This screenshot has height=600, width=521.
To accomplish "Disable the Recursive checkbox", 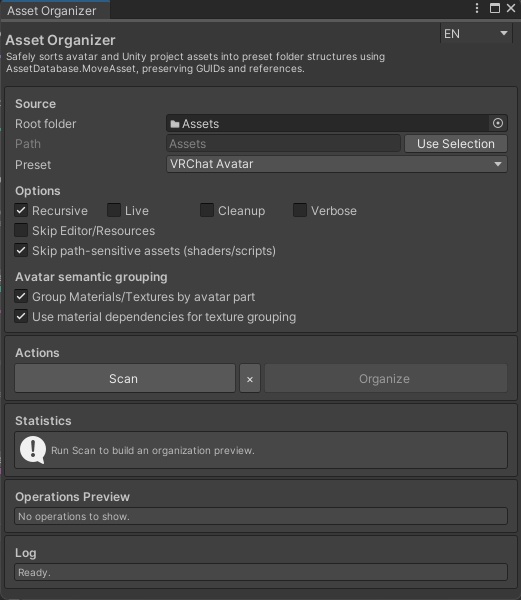I will point(21,210).
